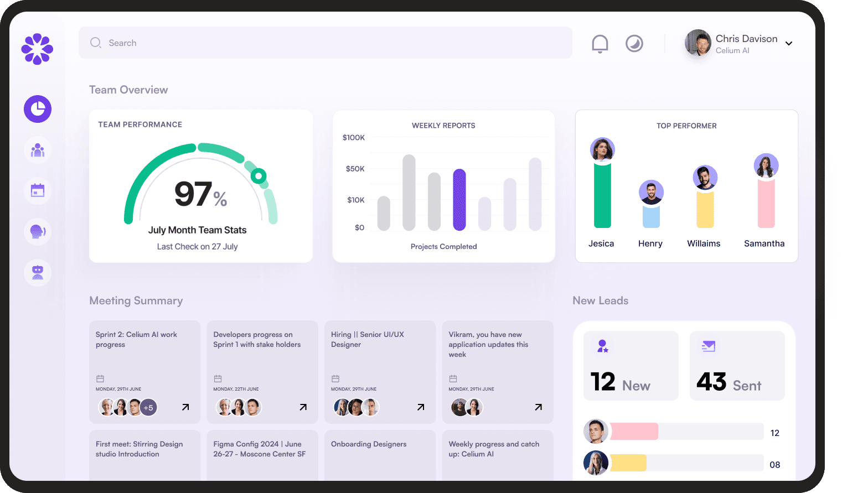The image size is (868, 493).
Task: Open First meet: Stirring Design studio card
Action: tap(145, 455)
